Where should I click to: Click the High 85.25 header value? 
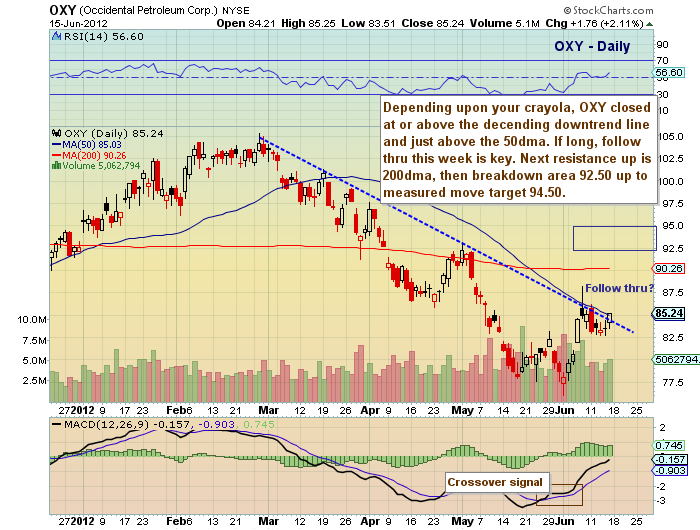coord(308,24)
